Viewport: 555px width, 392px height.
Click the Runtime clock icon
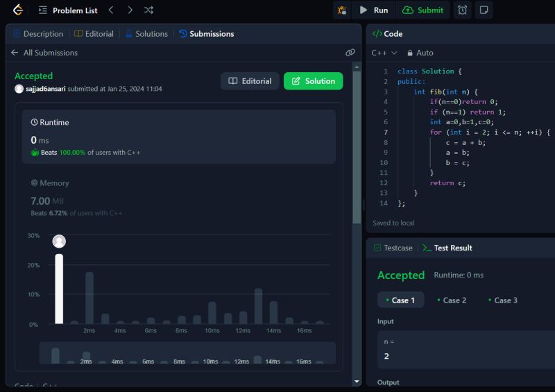point(34,122)
